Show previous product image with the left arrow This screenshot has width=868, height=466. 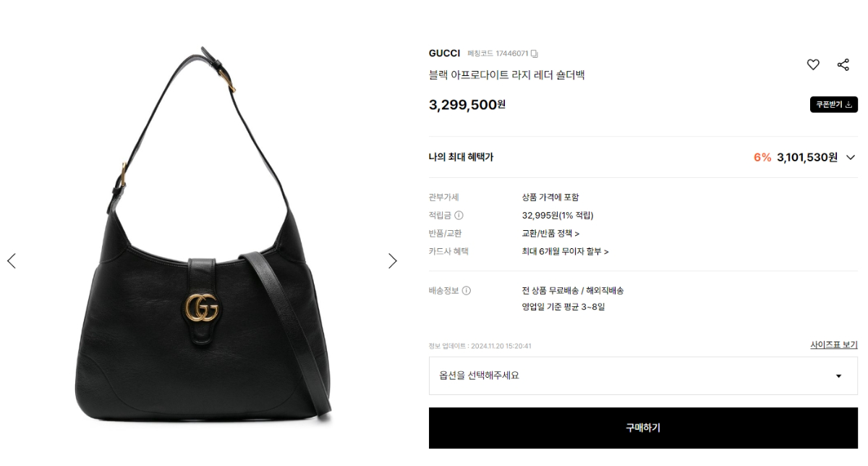click(x=11, y=260)
